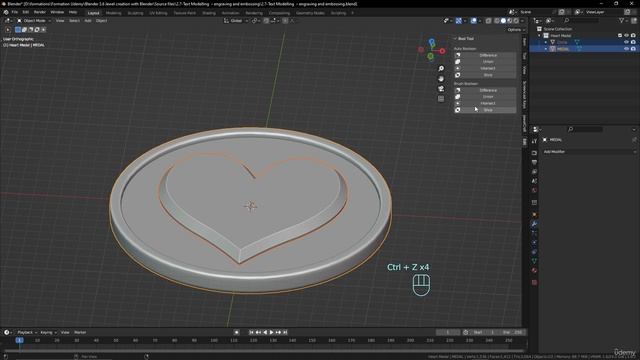The height and width of the screenshot is (360, 640).
Task: Collapse the Heart Medal collection
Action: (x=539, y=36)
